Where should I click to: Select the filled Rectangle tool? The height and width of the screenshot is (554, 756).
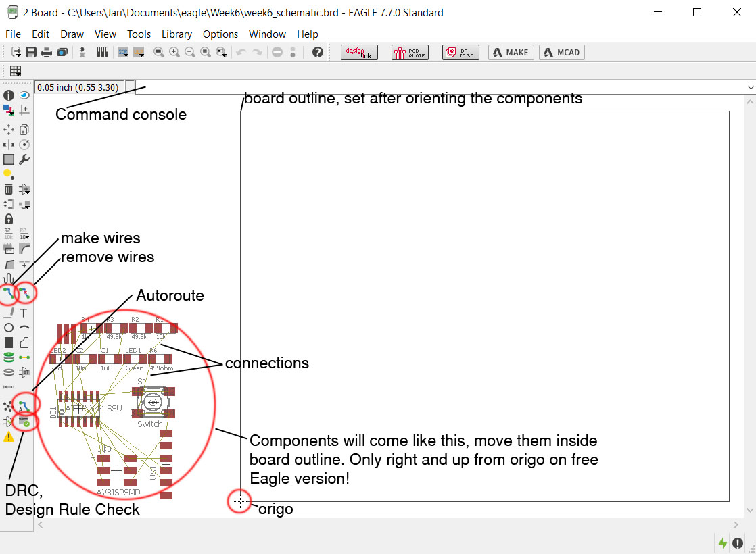point(9,343)
